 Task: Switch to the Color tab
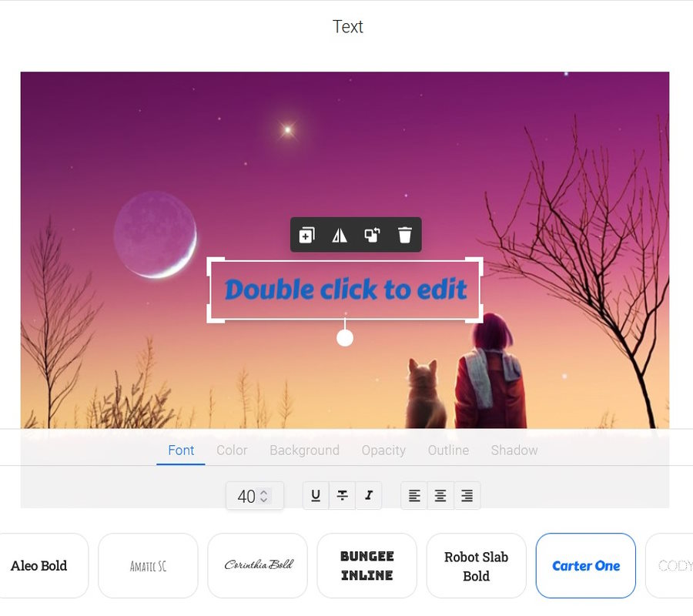(232, 450)
